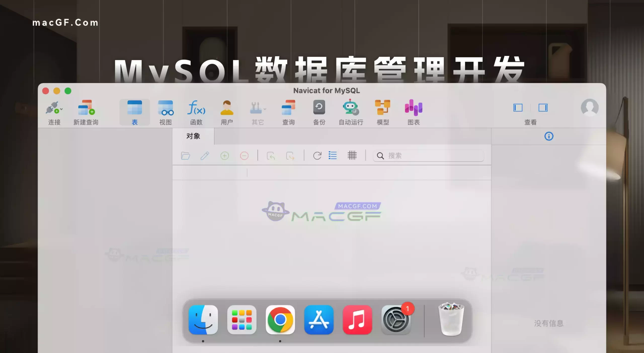644x353 pixels.
Task: Expand the Others (其它) dropdown menu
Action: 265,109
